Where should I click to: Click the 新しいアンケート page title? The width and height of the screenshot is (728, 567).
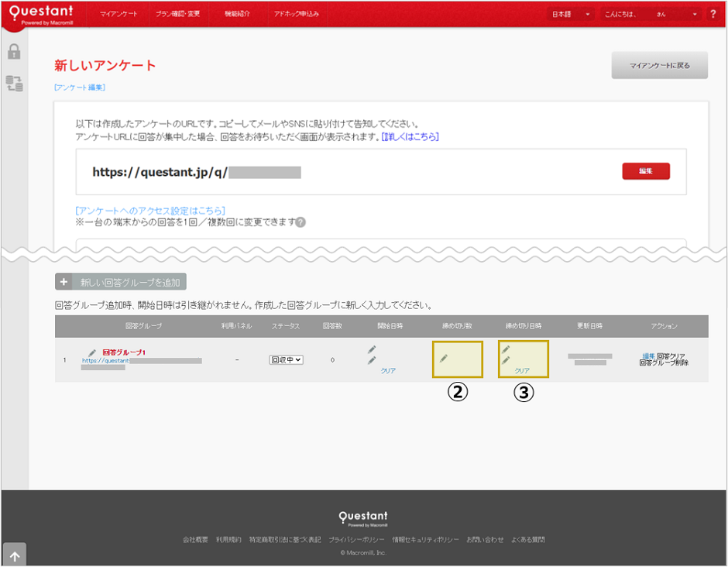click(105, 66)
